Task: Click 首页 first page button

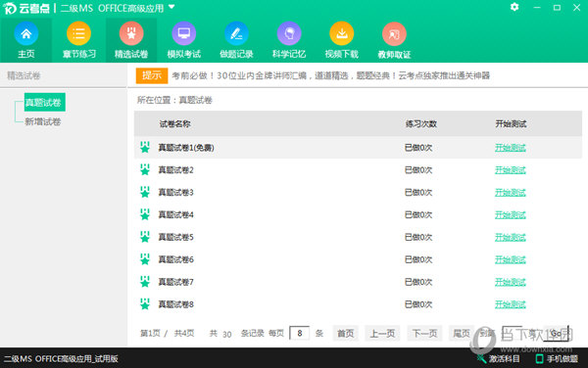Action: (345, 333)
